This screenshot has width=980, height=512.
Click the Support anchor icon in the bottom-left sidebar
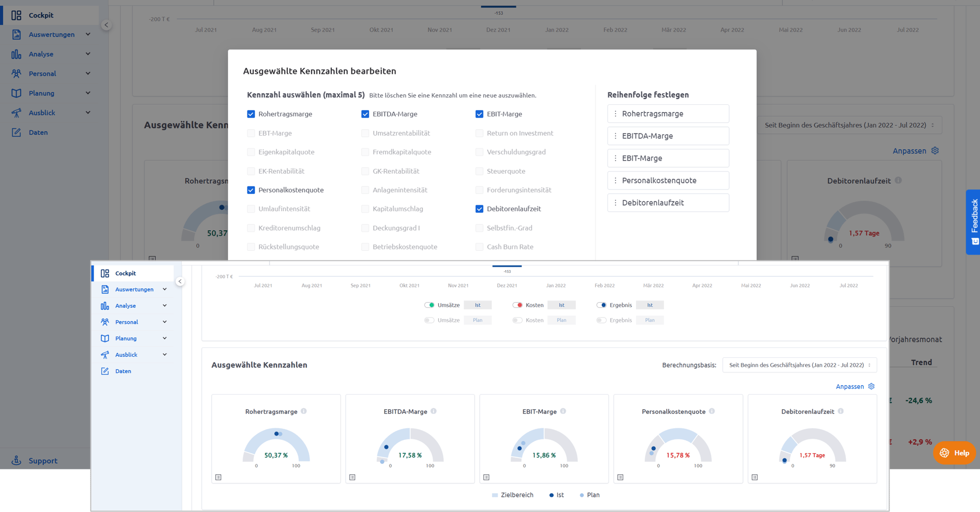(x=16, y=460)
